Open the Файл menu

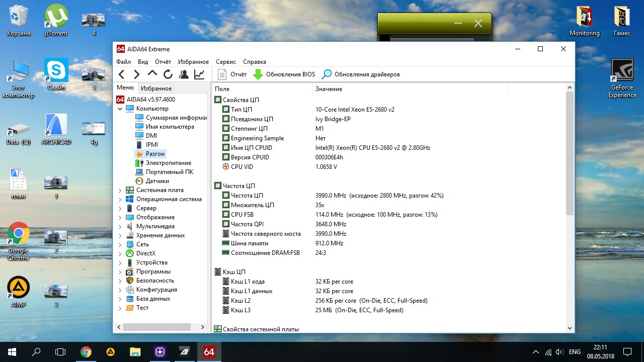[x=123, y=62]
